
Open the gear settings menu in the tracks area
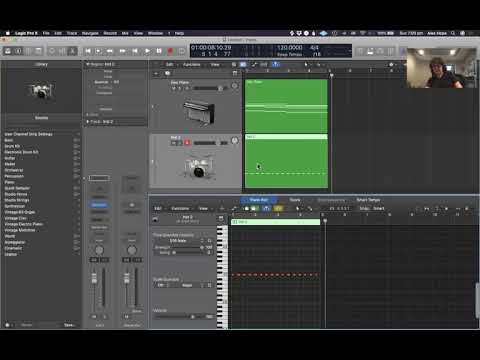[x=392, y=64]
